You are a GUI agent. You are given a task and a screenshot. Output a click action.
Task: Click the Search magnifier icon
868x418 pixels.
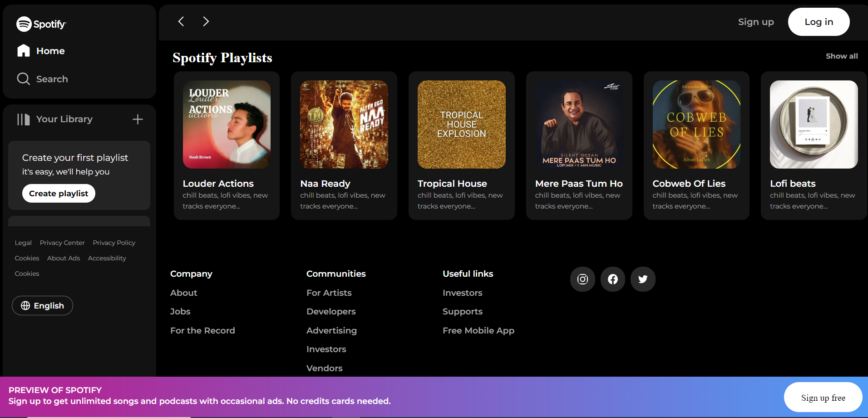coord(23,79)
